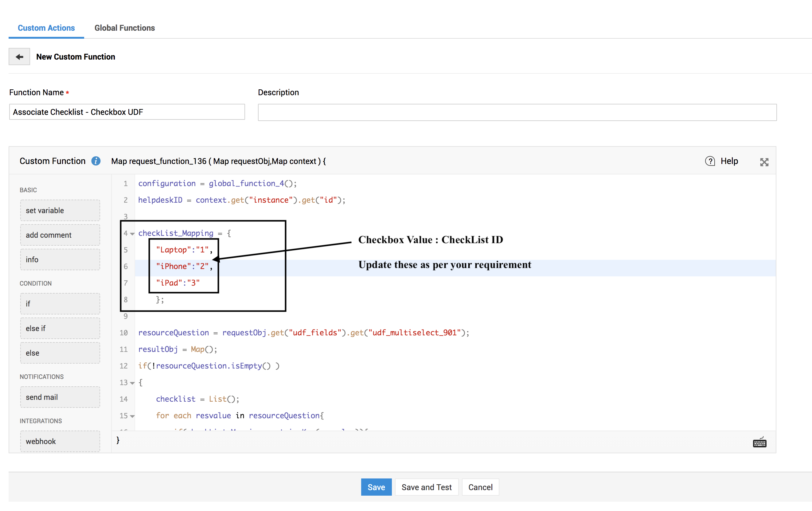Screen dimensions: 812x511
Task: Insert the set variable block
Action: (60, 210)
